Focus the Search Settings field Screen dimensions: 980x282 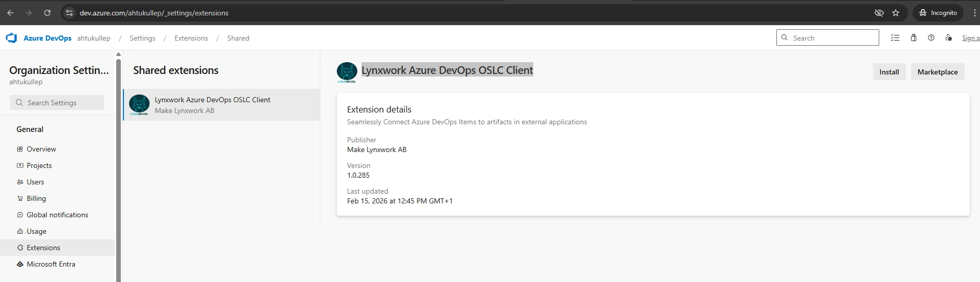click(x=57, y=103)
